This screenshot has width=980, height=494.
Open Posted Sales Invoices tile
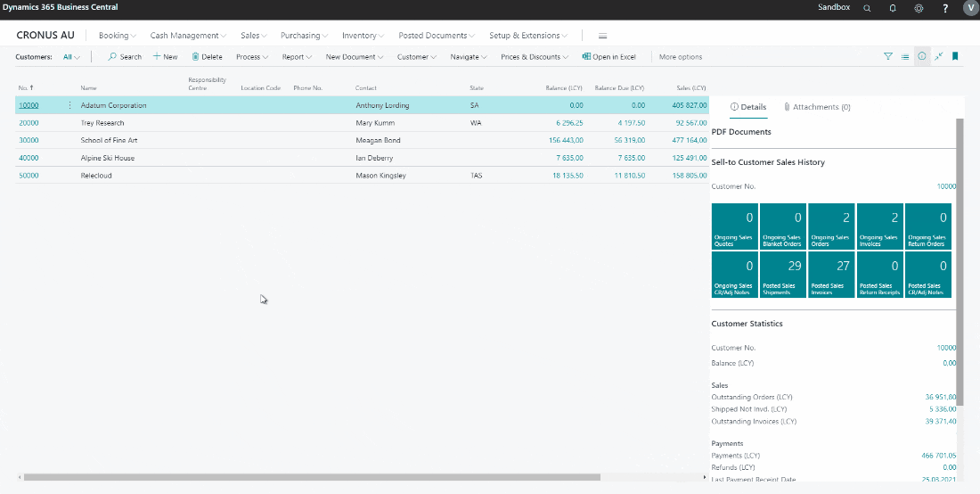pyautogui.click(x=831, y=275)
